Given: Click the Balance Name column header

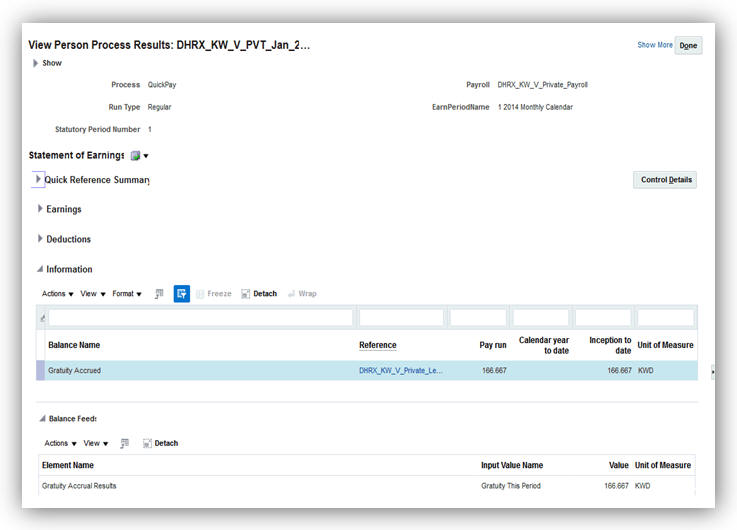Looking at the screenshot, I should (74, 345).
